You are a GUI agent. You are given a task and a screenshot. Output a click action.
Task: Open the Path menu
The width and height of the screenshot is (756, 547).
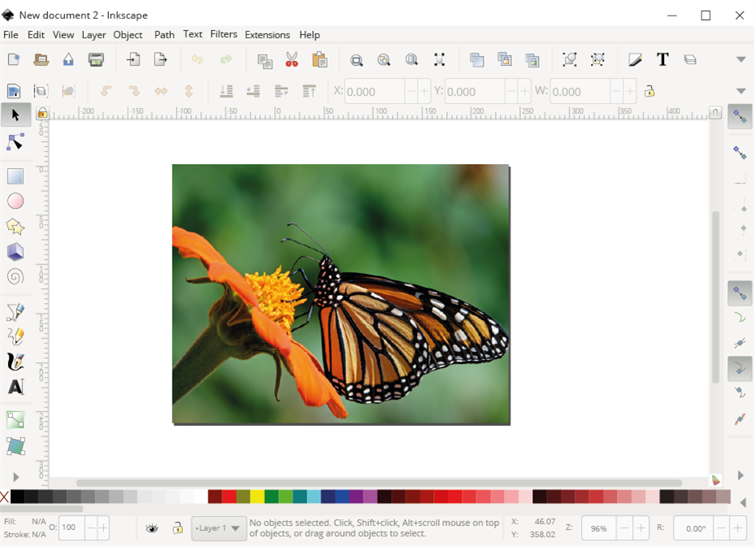pos(163,34)
